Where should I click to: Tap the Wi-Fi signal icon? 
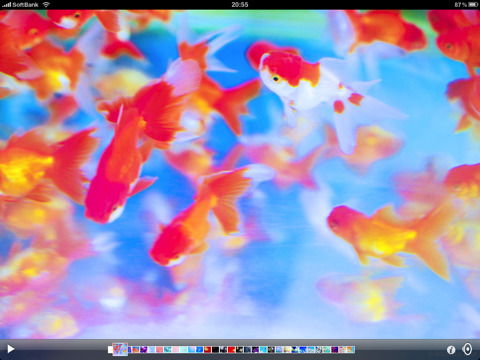[46, 4]
